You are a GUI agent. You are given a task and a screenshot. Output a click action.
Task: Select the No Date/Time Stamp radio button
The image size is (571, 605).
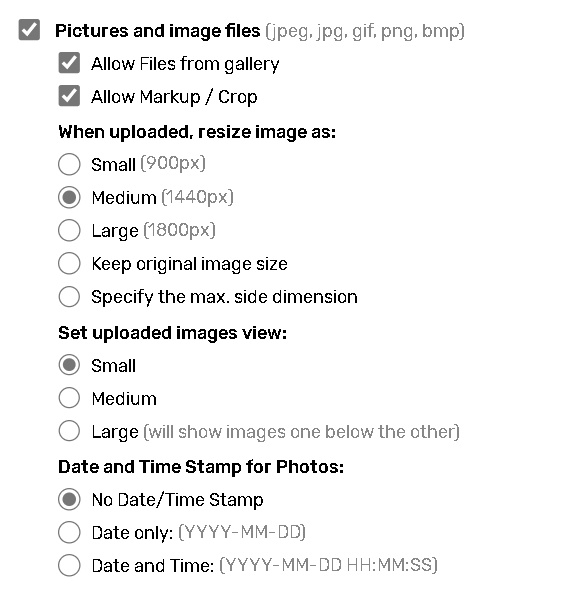coord(69,499)
